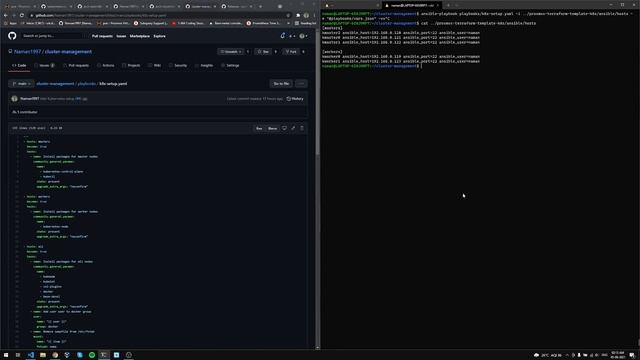
Task: Switch to the Projects tab
Action: [x=131, y=65]
